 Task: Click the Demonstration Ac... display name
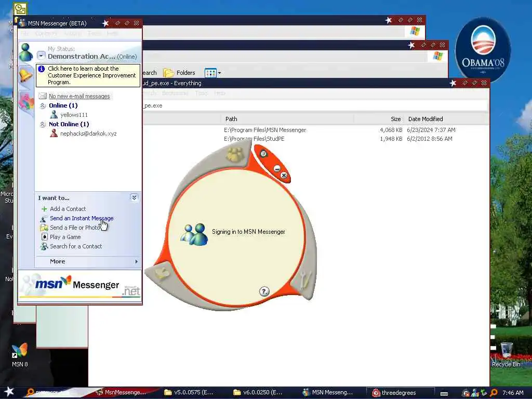click(x=82, y=56)
